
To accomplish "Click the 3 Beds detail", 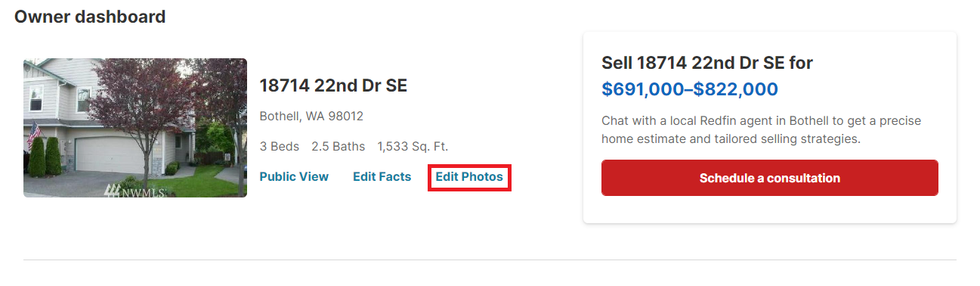I will point(279,146).
